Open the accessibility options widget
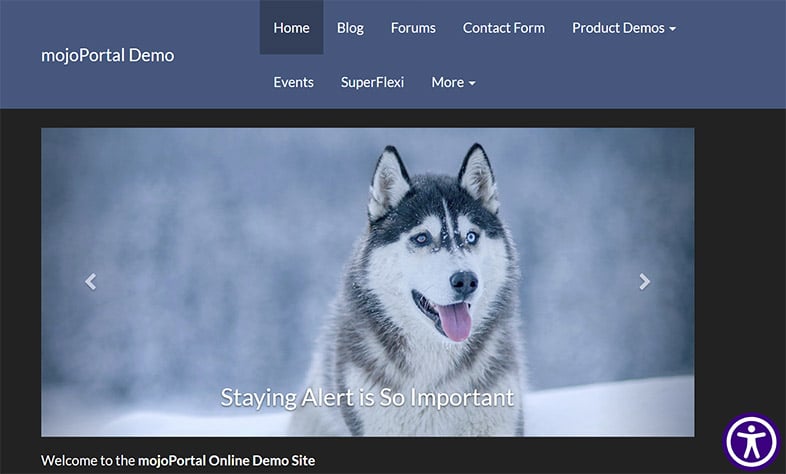786x474 pixels. [x=751, y=441]
